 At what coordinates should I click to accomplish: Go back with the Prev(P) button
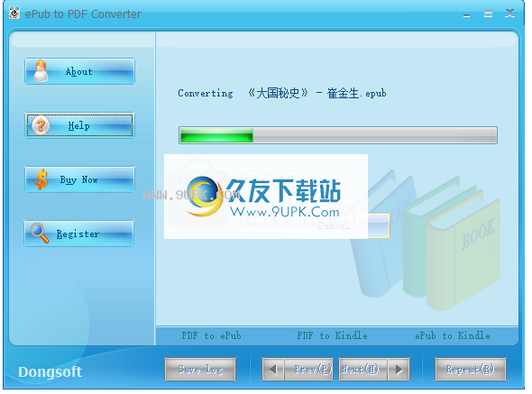click(308, 370)
